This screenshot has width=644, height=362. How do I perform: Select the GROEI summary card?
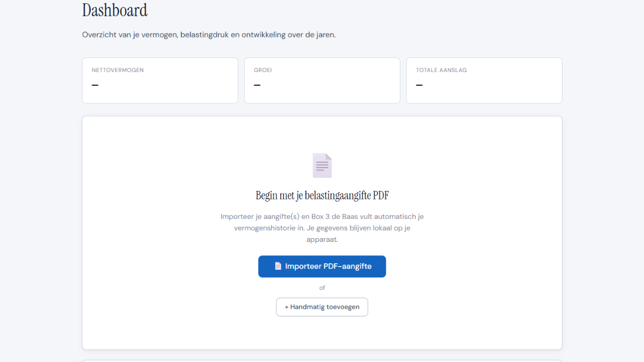(322, 80)
